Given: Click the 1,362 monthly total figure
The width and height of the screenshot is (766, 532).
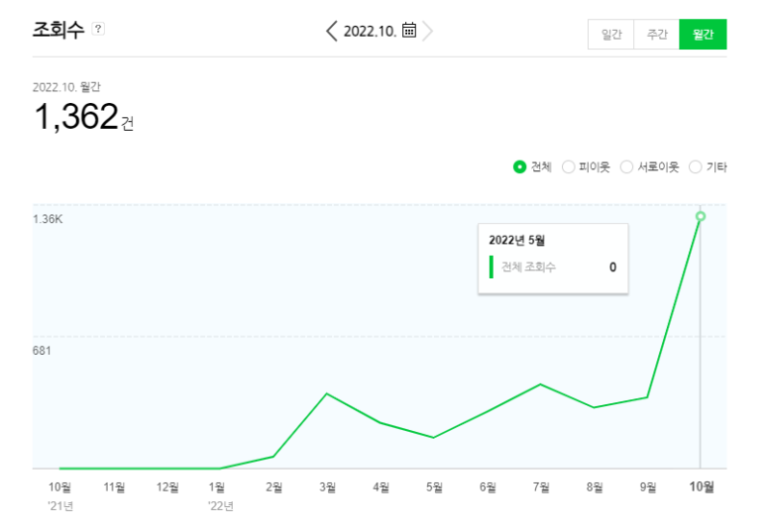Looking at the screenshot, I should [x=77, y=116].
